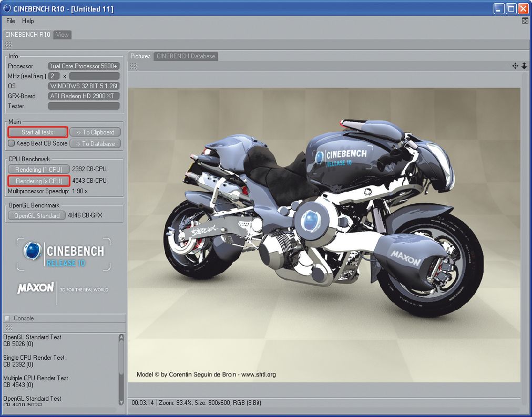Image resolution: width=532 pixels, height=417 pixels.
Task: Click the Multiple CPU Render Test console line
Action: pyautogui.click(x=36, y=378)
